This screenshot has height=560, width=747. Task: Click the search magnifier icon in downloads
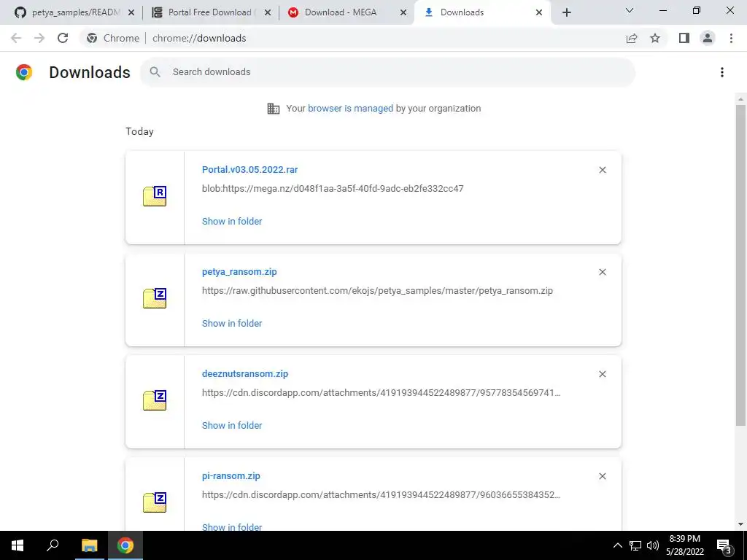[155, 72]
